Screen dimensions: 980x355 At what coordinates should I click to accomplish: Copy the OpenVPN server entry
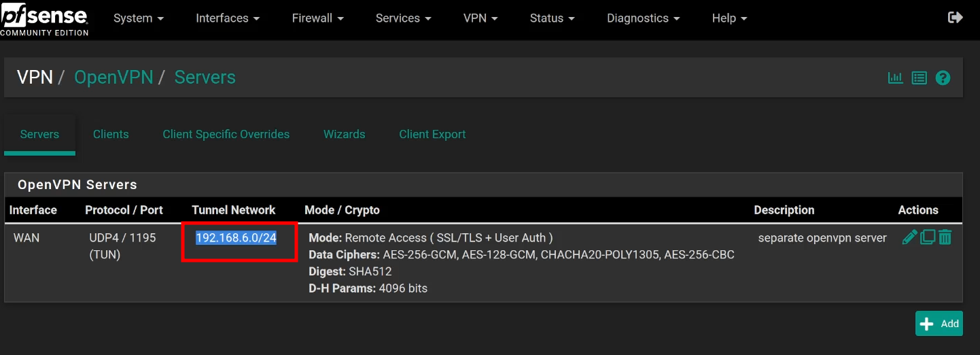(928, 237)
